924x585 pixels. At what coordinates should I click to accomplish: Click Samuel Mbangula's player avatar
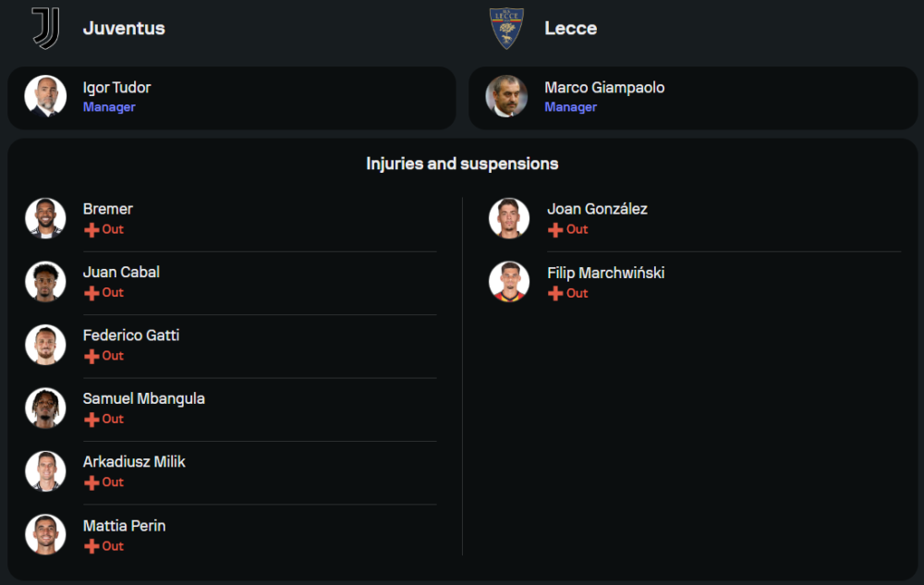click(45, 408)
